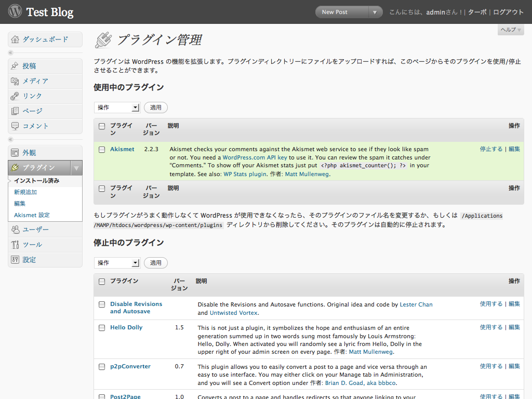Click the リンク chain icon

[x=15, y=96]
